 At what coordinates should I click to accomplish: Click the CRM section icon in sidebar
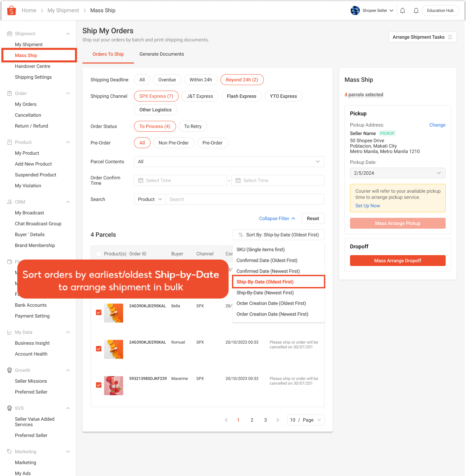[9, 202]
